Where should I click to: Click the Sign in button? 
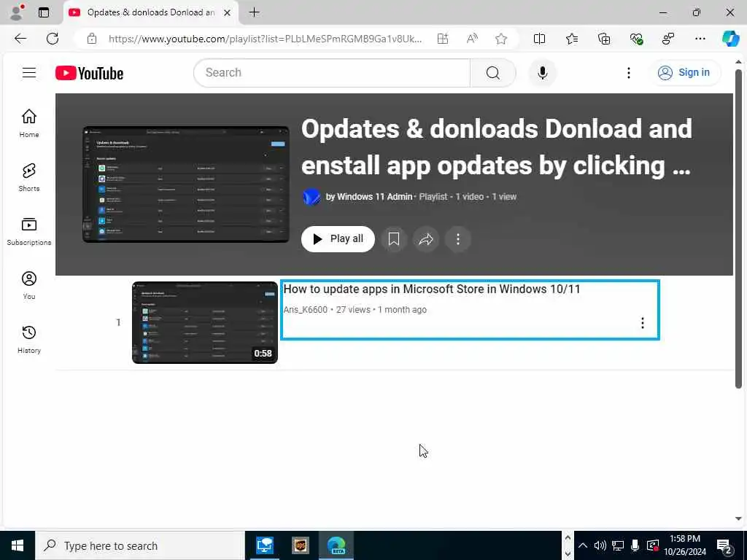[x=684, y=72]
